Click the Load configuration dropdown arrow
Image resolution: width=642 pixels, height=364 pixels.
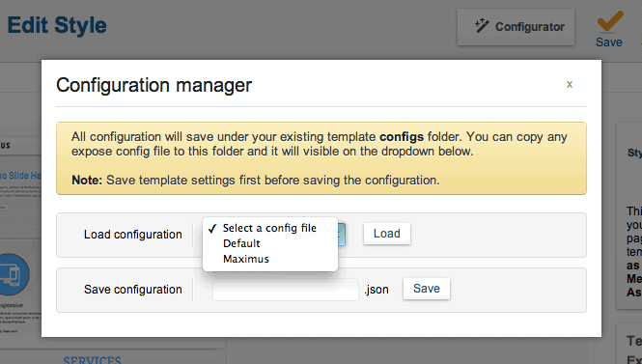342,235
